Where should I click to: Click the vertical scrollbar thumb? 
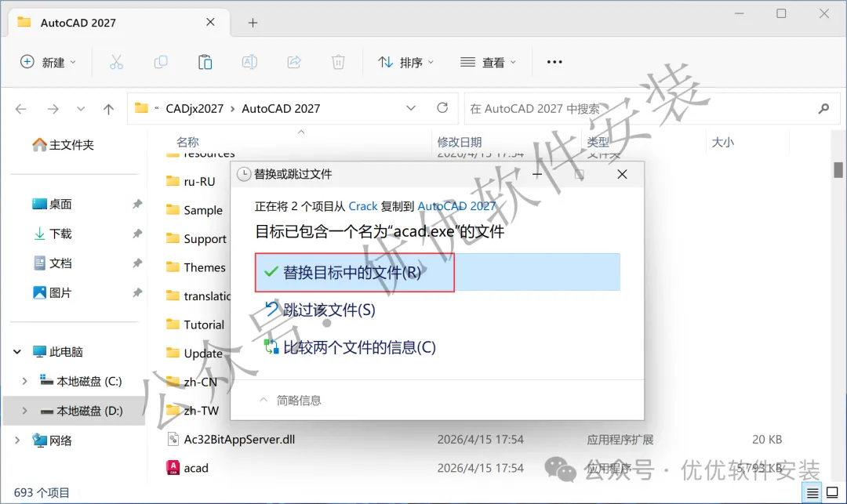tap(838, 169)
